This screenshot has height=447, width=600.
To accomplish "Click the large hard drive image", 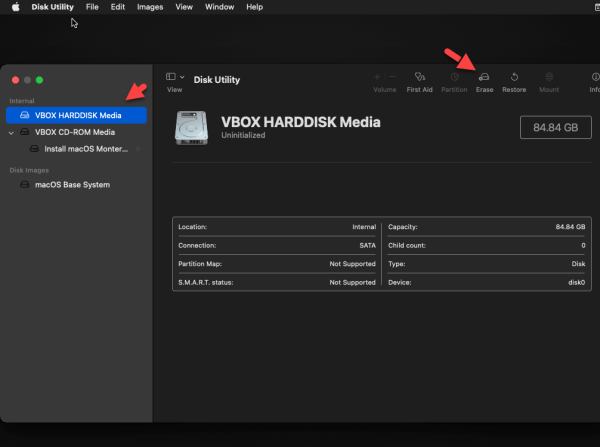I will [x=191, y=128].
